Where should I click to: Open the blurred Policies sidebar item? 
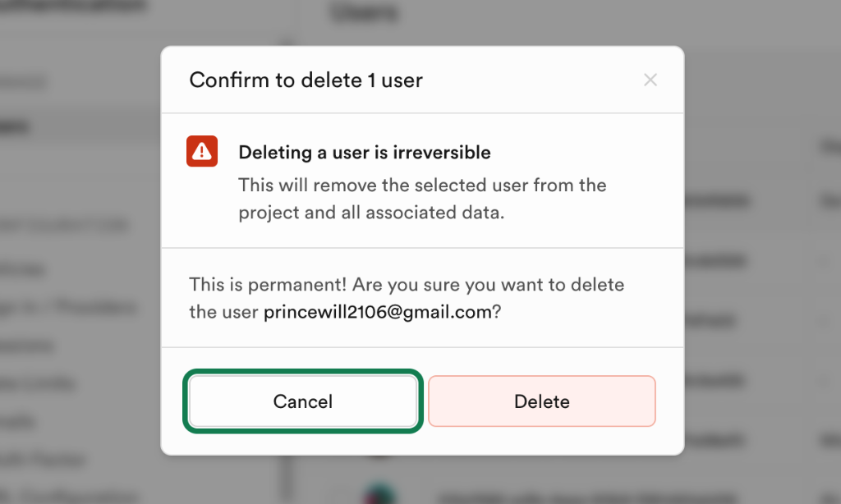point(25,268)
